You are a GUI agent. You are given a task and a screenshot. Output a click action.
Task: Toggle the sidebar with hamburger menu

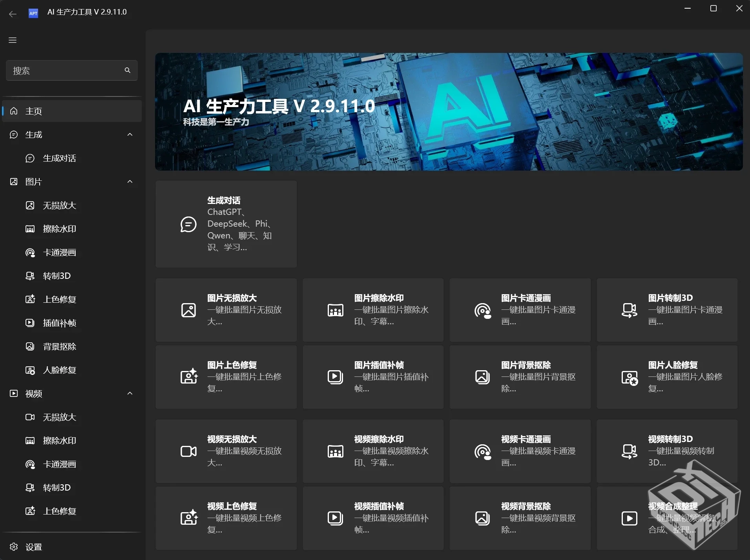[x=12, y=40]
